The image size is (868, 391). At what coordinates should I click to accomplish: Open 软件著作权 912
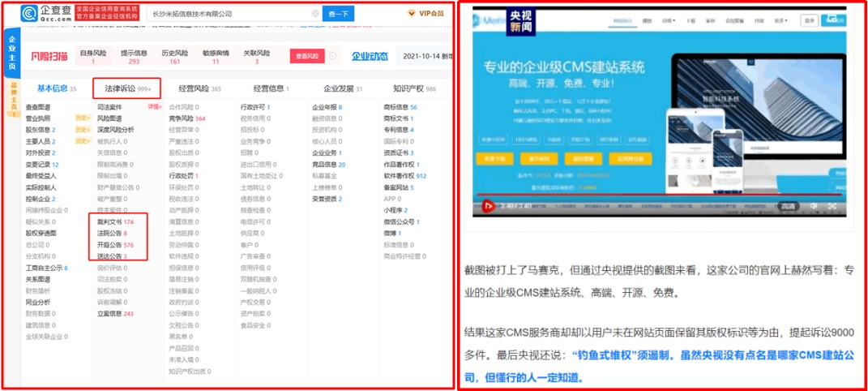405,175
